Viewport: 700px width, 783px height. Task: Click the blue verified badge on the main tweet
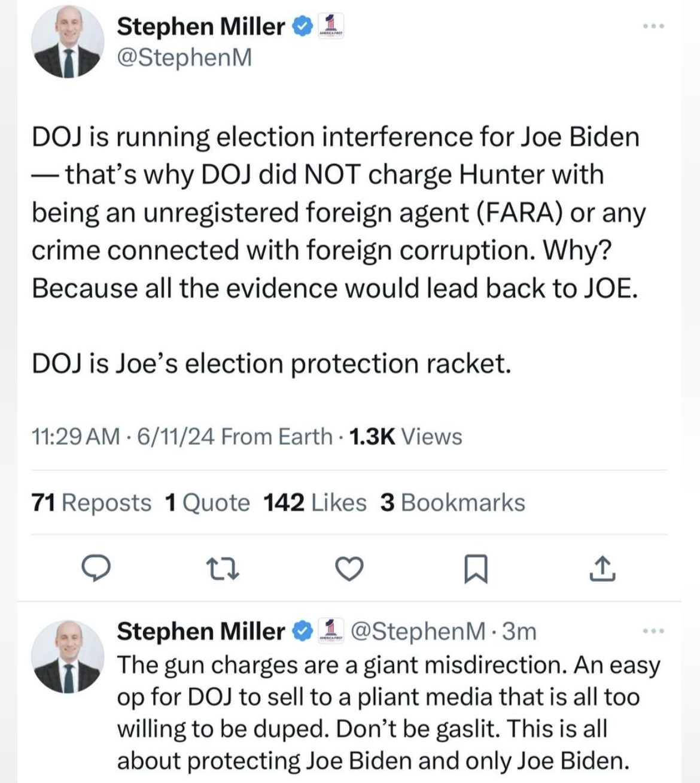[303, 26]
